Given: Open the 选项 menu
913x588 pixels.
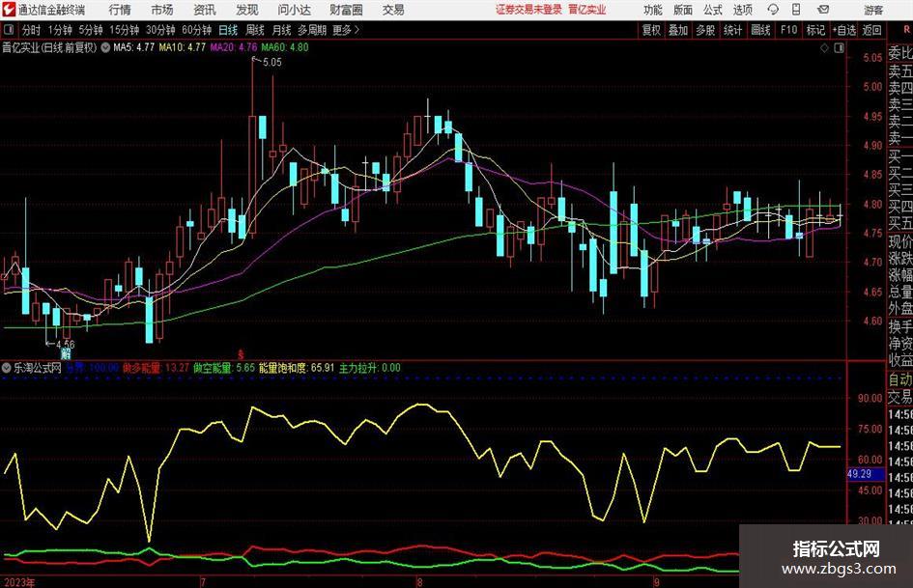Looking at the screenshot, I should tap(742, 10).
